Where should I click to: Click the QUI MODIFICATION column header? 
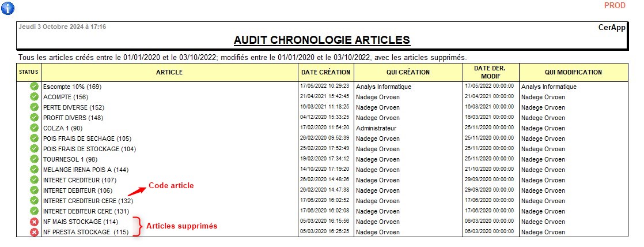[573, 72]
